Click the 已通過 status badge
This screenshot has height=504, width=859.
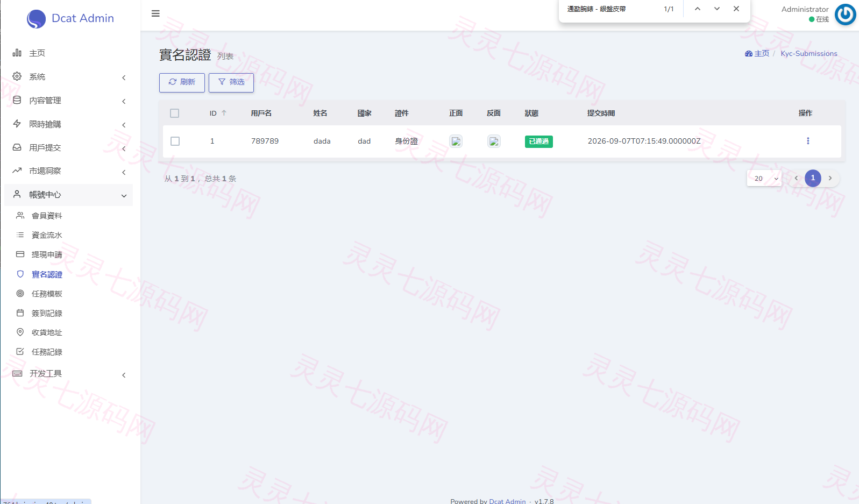(538, 141)
